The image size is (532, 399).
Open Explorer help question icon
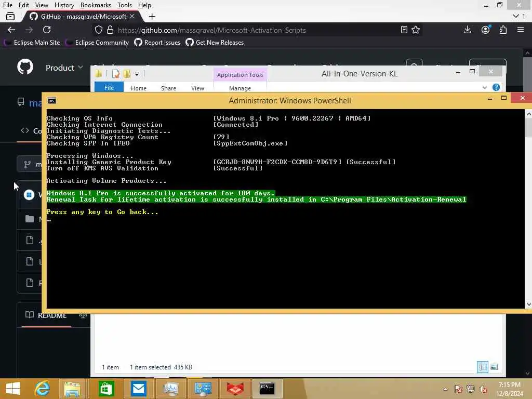496,87
